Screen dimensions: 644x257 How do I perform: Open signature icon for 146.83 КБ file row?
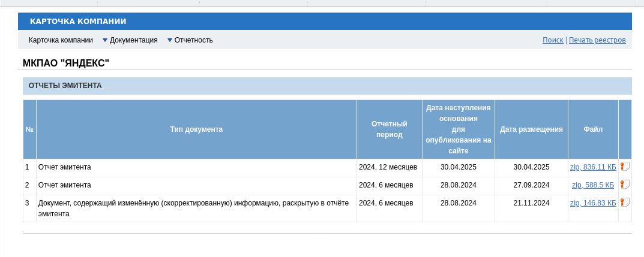[625, 202]
